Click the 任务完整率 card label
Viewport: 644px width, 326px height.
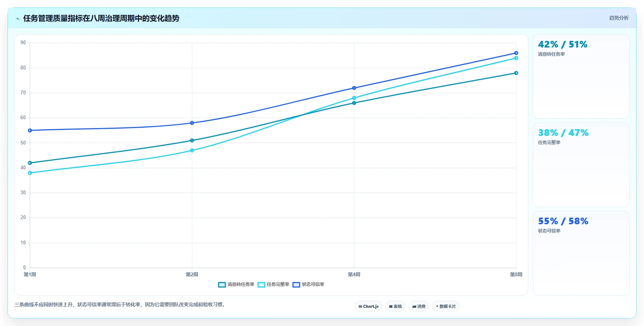click(549, 143)
